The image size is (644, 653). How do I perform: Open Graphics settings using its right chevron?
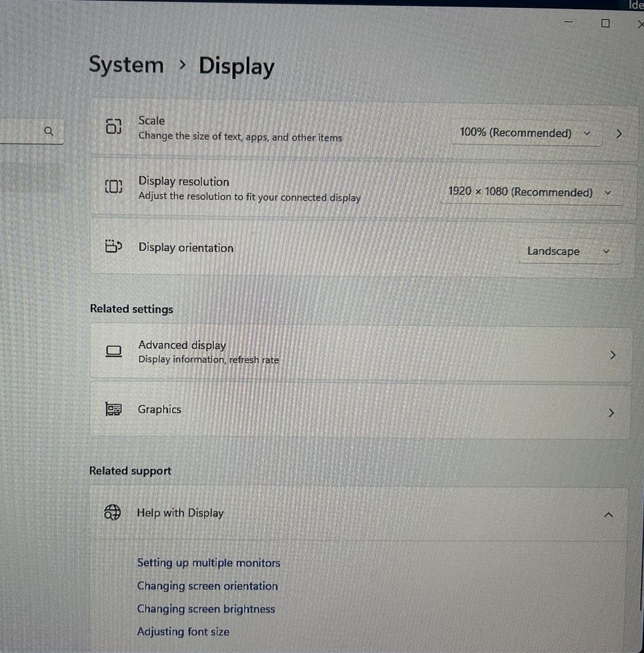(611, 412)
